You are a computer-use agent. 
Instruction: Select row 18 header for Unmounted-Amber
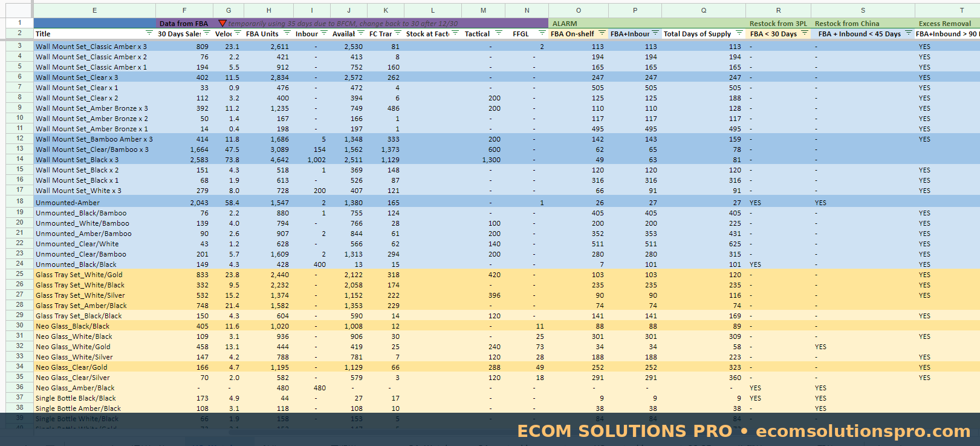click(x=19, y=202)
